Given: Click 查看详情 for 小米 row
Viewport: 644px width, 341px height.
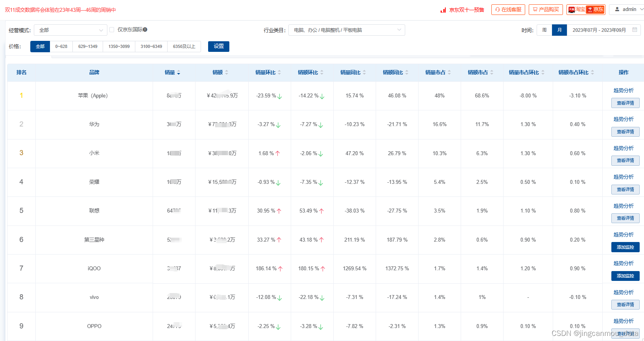Looking at the screenshot, I should 626,160.
